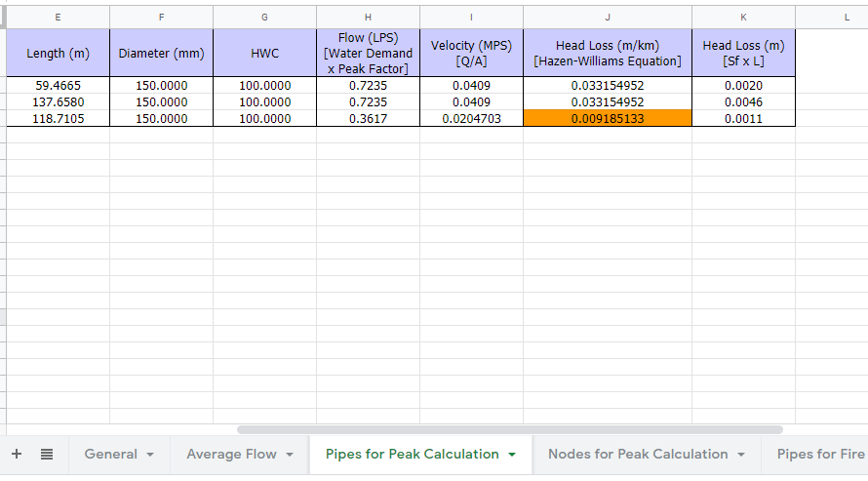Viewport: 868px width, 481px height.
Task: Click the Length (m) header cell
Action: coord(59,53)
